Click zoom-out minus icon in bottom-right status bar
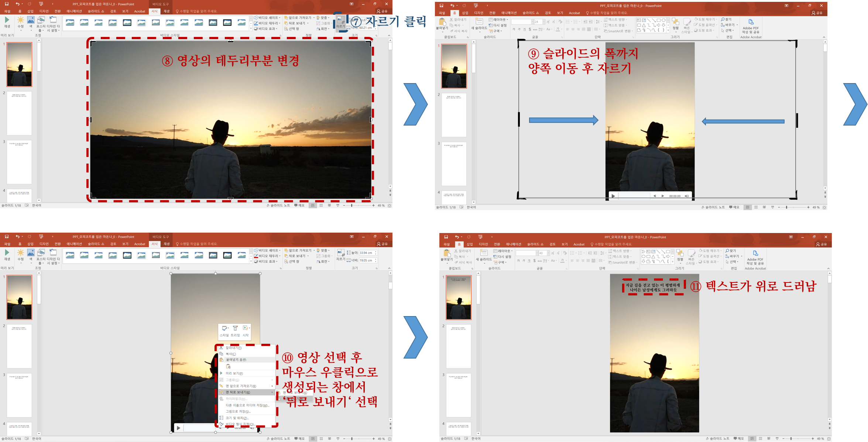Image resolution: width=868 pixels, height=442 pixels. pos(783,439)
